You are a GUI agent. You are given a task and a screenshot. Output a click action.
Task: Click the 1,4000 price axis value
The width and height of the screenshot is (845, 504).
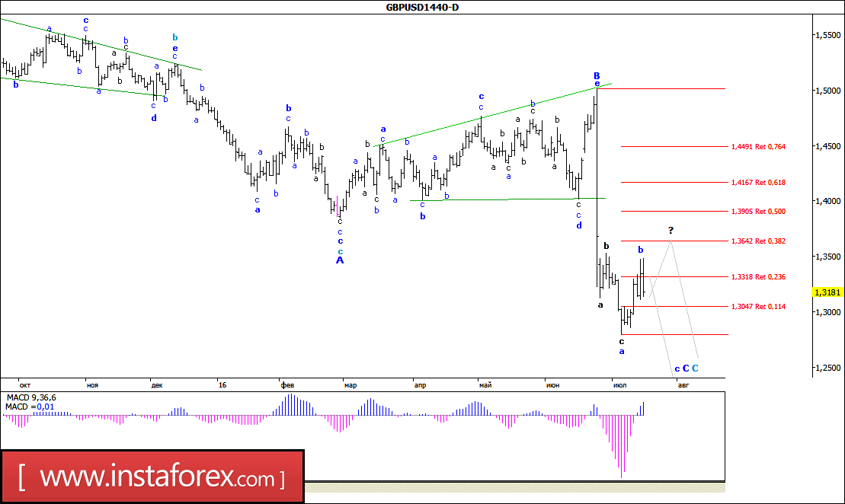coord(827,201)
